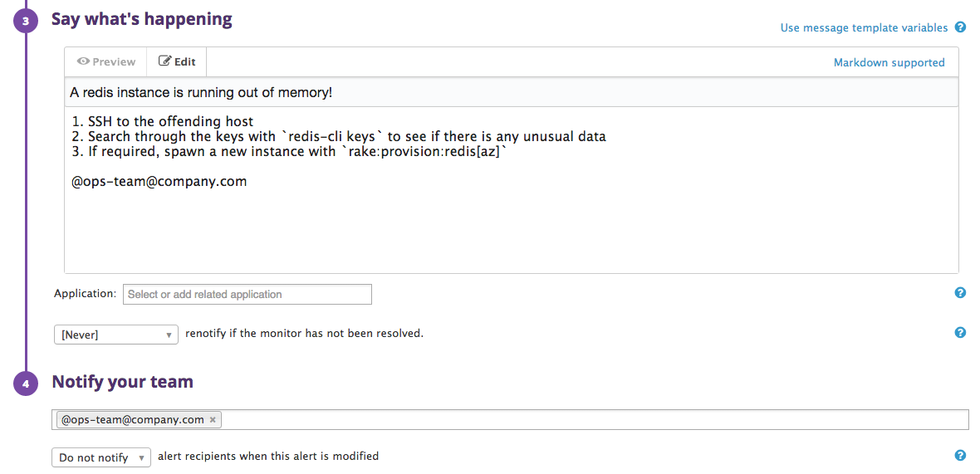Focus the related application input field
This screenshot has height=474, width=980.
[x=247, y=294]
